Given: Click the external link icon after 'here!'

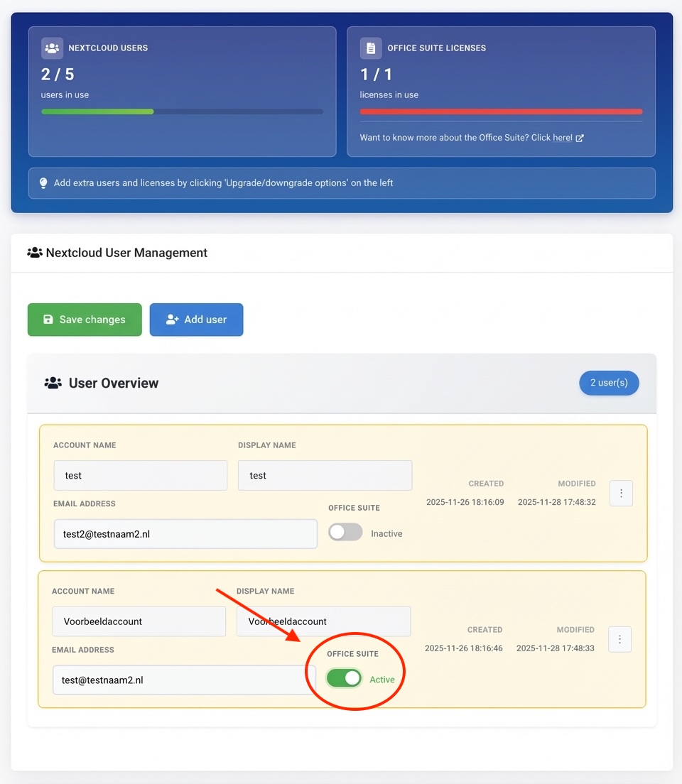Looking at the screenshot, I should (x=580, y=138).
